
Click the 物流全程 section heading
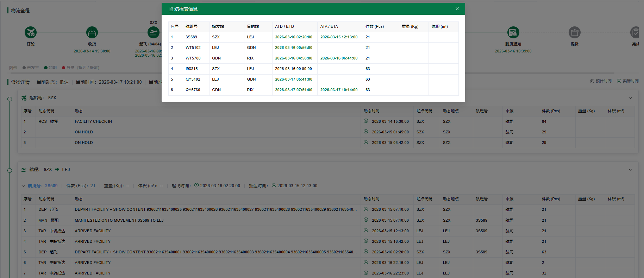coord(20,11)
